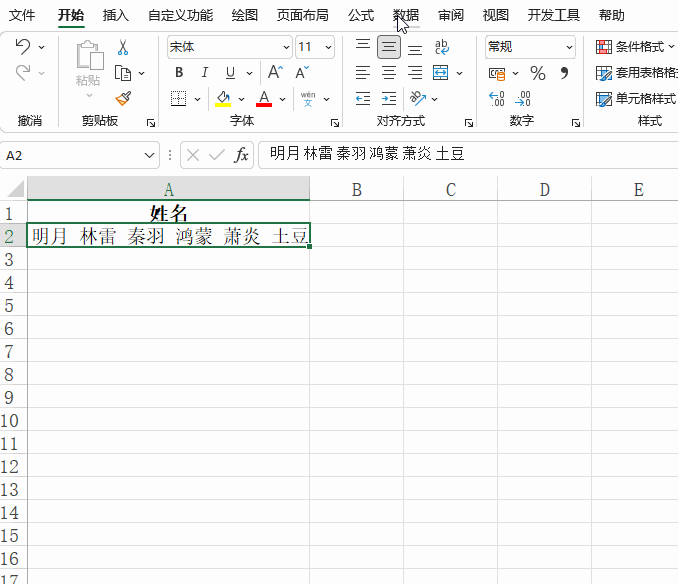
Task: Activate the Format Painter brush
Action: pyautogui.click(x=123, y=99)
